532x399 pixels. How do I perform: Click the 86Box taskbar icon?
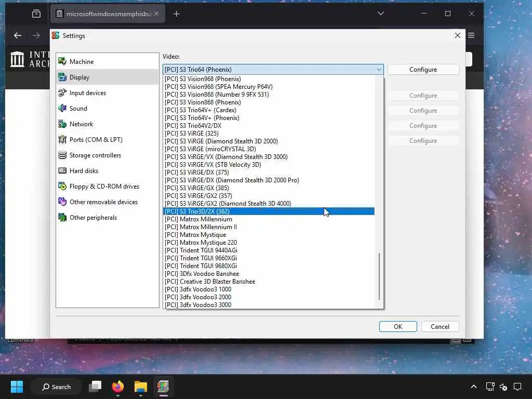pos(163,387)
